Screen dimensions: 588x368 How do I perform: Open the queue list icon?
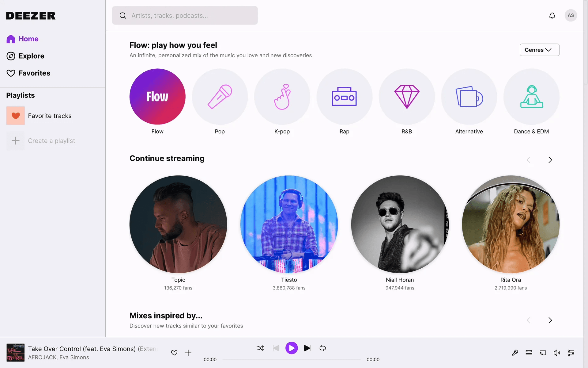point(529,353)
